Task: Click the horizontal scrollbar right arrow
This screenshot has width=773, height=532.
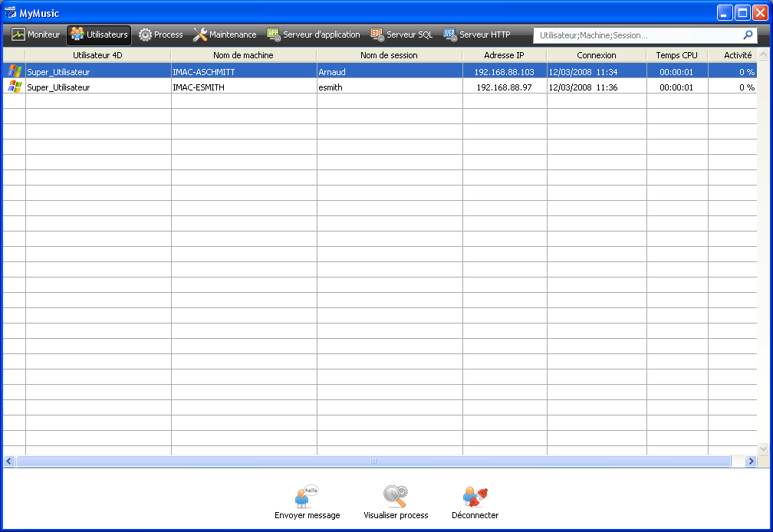Action: pyautogui.click(x=751, y=461)
